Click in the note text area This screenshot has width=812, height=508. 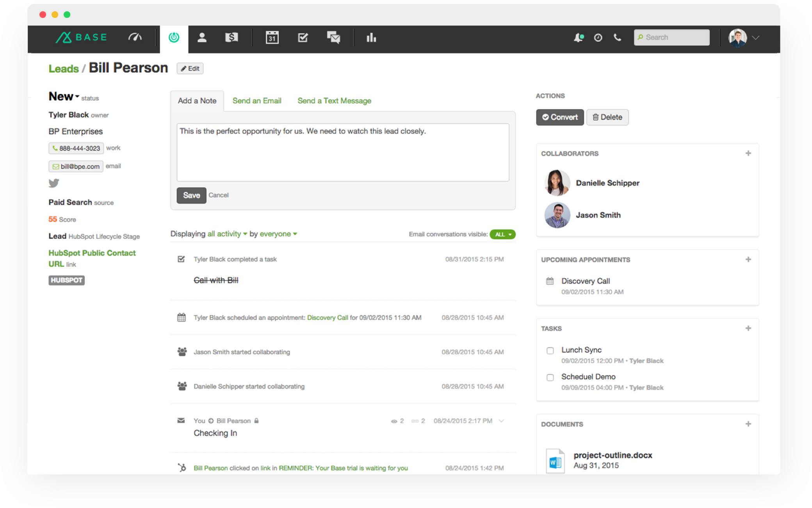point(343,152)
